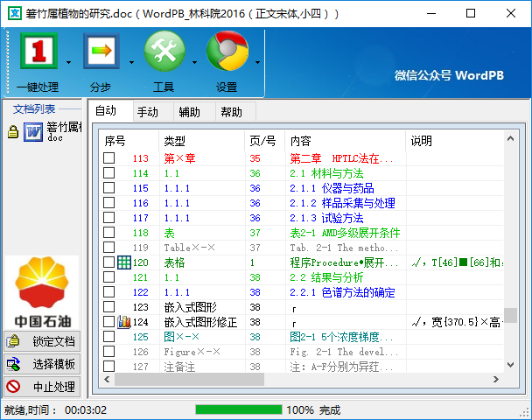
Task: Switch to the 手动 tab
Action: [x=148, y=112]
